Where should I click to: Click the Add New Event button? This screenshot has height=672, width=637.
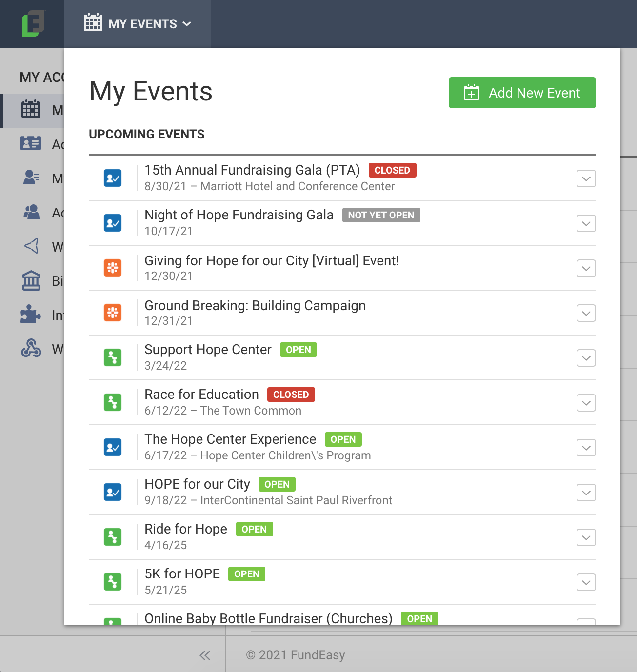click(522, 93)
